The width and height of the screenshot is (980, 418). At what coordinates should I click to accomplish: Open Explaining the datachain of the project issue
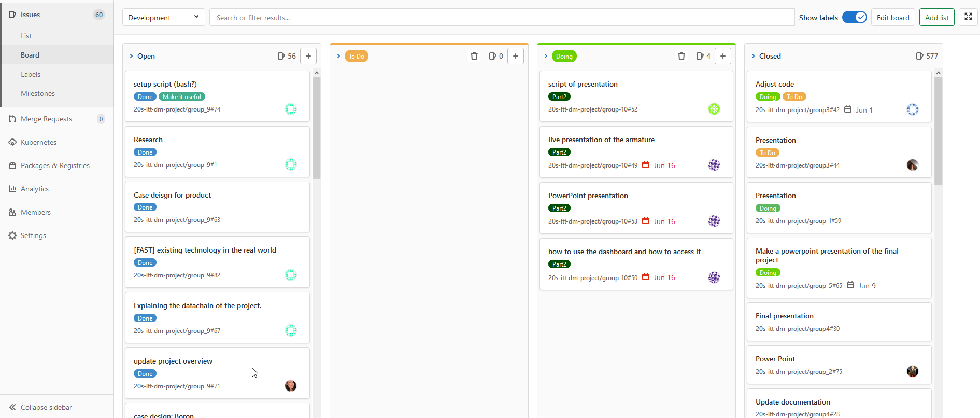tap(197, 305)
